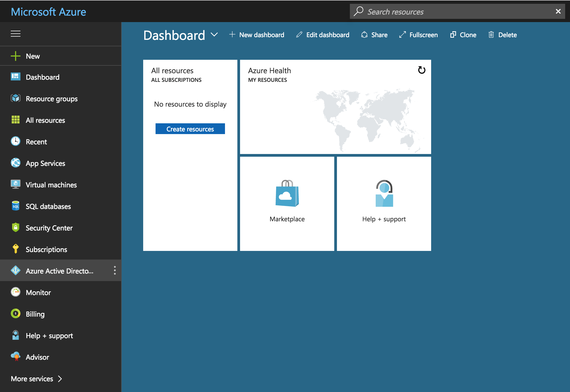
Task: Open the three-dot options for Azure Active Directory
Action: 115,270
